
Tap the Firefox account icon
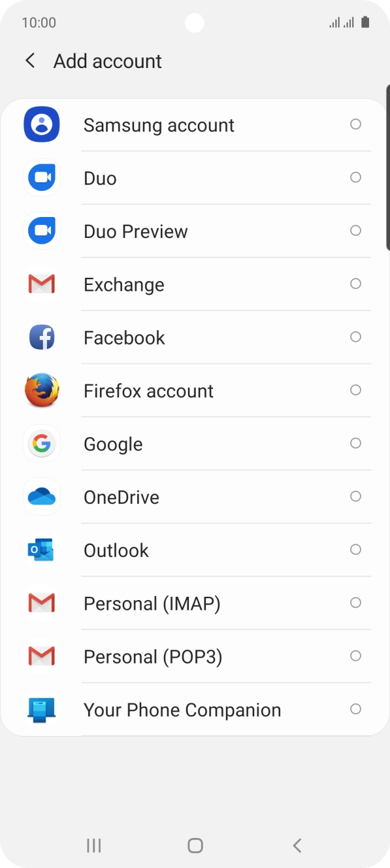(x=42, y=390)
